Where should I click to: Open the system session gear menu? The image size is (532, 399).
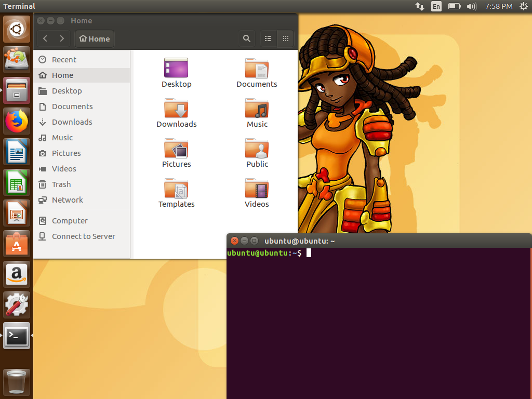point(524,6)
